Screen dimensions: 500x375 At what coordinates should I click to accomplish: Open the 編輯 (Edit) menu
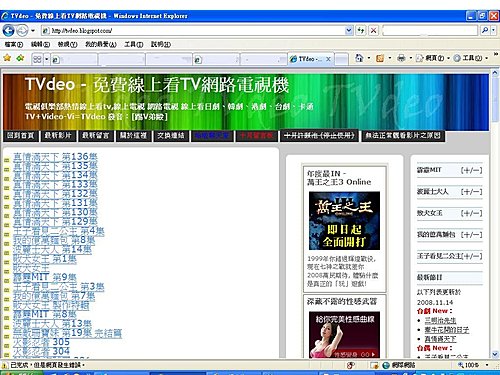[40, 44]
